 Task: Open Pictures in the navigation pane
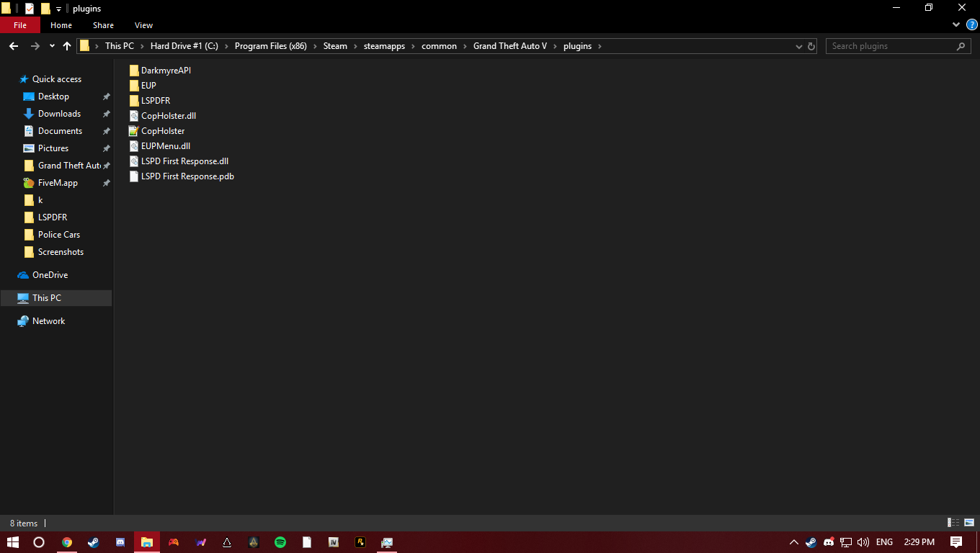[53, 148]
